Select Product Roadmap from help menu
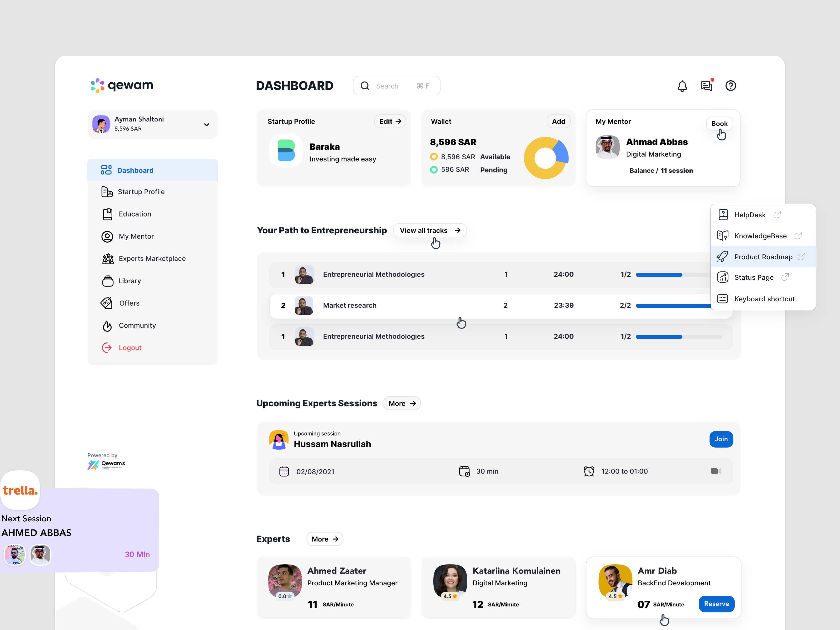 pyautogui.click(x=763, y=257)
